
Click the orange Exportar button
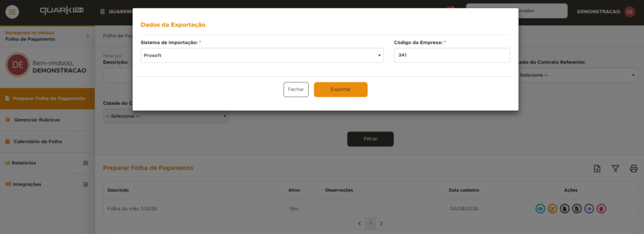[340, 89]
